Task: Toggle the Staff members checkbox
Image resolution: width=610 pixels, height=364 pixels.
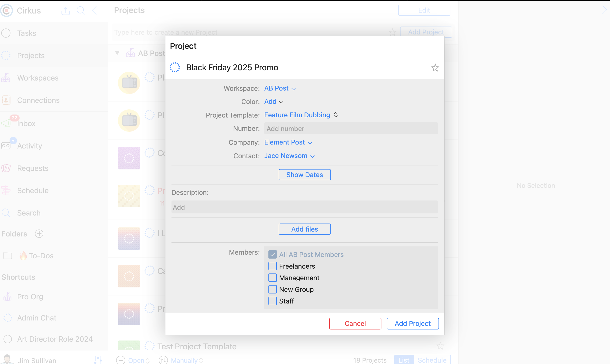Action: pyautogui.click(x=272, y=301)
